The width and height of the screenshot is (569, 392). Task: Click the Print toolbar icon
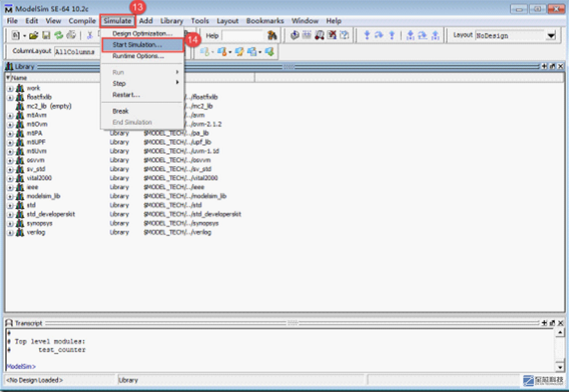click(71, 35)
